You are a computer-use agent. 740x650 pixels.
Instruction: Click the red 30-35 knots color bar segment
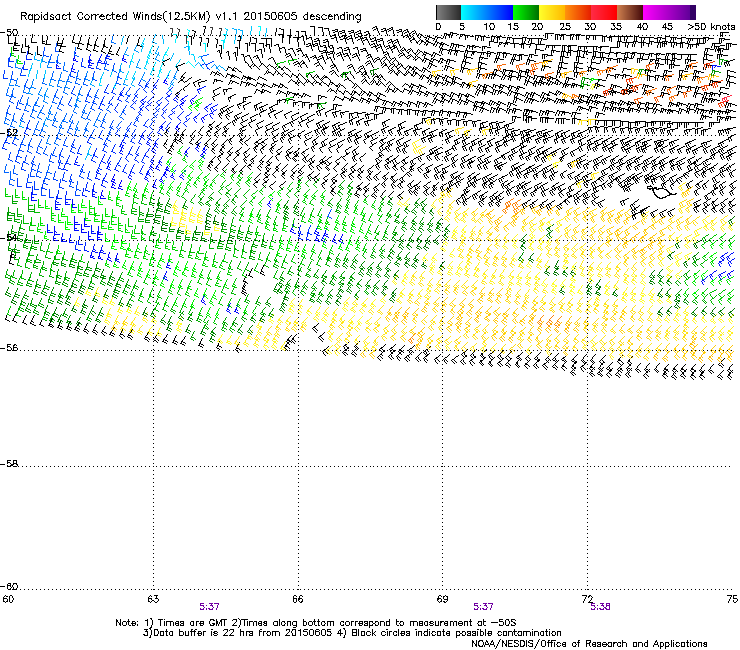click(x=604, y=12)
